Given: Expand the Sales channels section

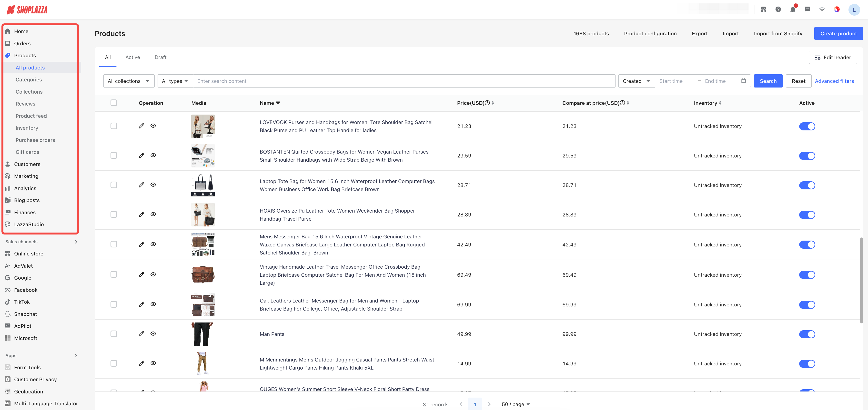Looking at the screenshot, I should pyautogui.click(x=76, y=242).
